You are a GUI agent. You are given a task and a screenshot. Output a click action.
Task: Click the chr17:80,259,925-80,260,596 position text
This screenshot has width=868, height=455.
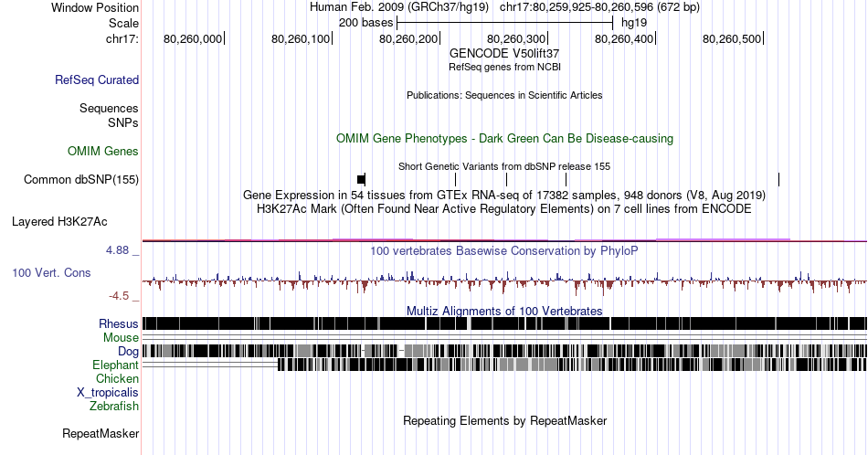(x=599, y=7)
